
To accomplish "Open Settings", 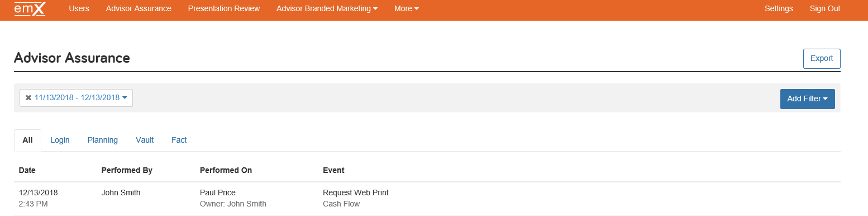I will coord(779,8).
